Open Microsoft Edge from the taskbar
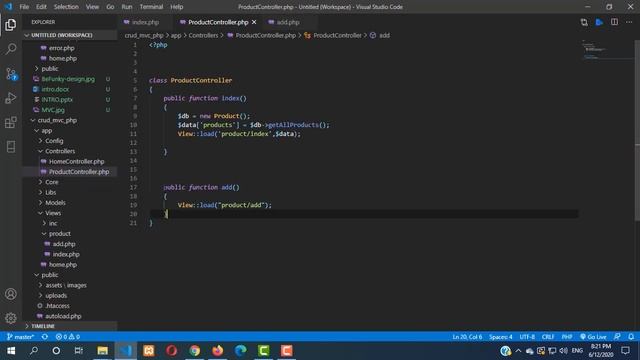 (241, 351)
